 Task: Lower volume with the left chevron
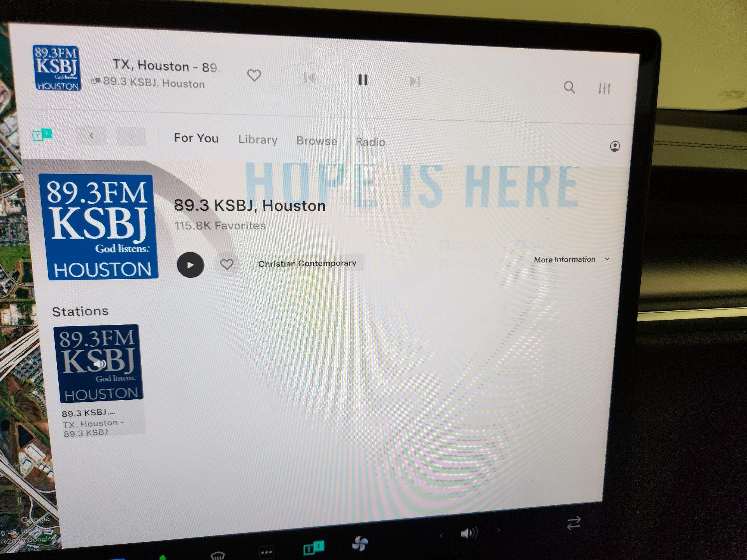pos(441,535)
